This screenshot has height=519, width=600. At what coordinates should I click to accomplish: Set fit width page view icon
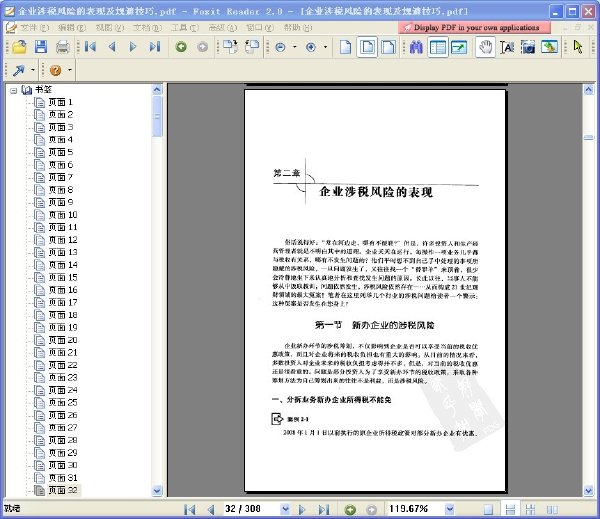[388, 47]
